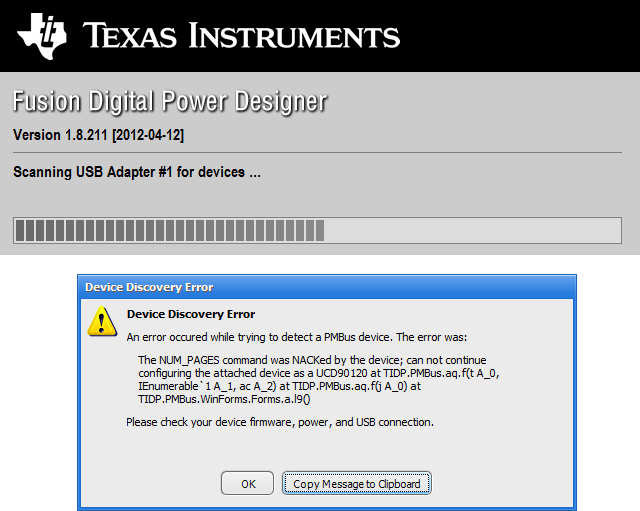640x511 pixels.
Task: Click the Texas Instruments logo
Action: pos(208,36)
